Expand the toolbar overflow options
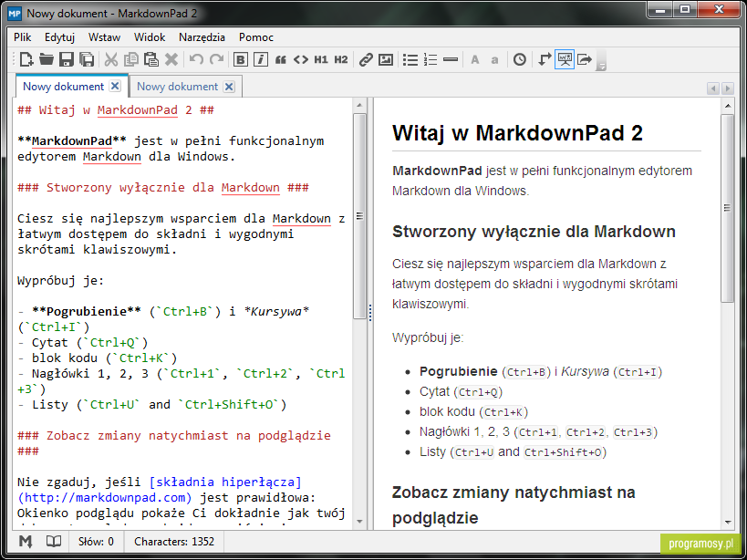747x560 pixels. click(602, 61)
